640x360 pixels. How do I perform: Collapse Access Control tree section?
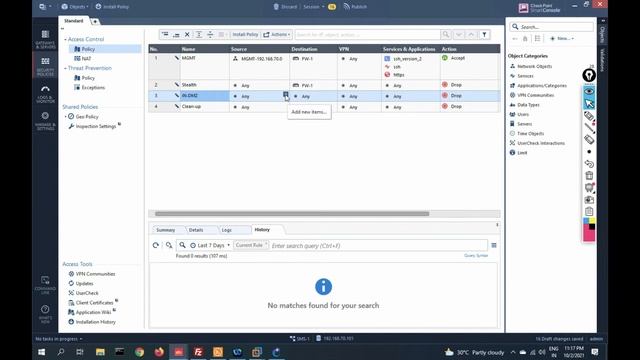tap(65, 40)
